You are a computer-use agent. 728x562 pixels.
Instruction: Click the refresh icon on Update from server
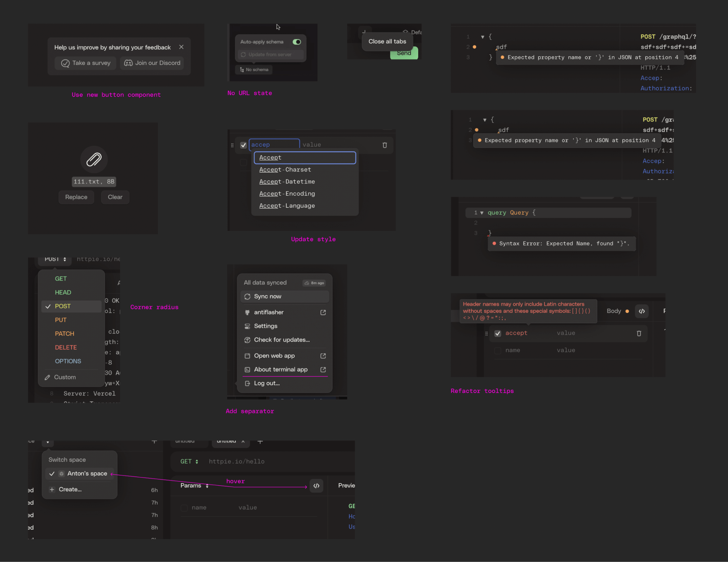(x=244, y=54)
